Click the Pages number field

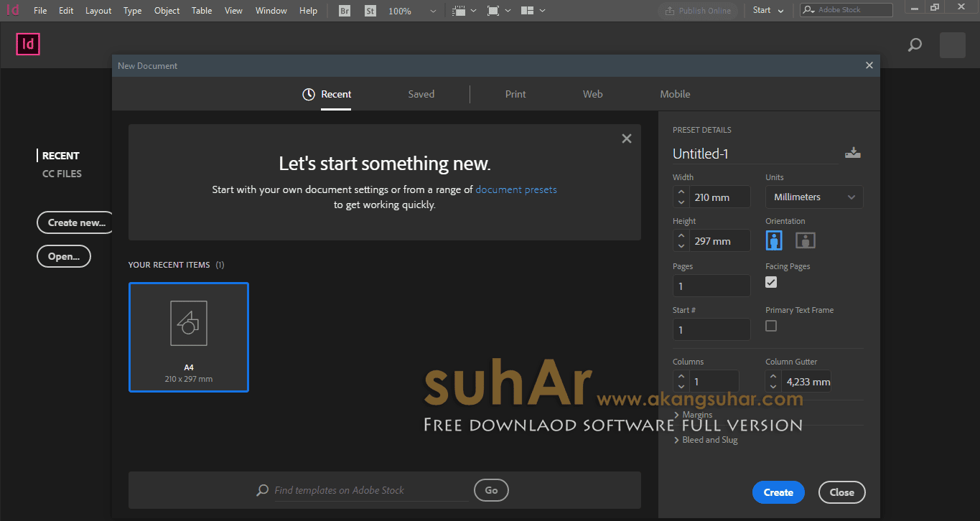click(x=711, y=286)
